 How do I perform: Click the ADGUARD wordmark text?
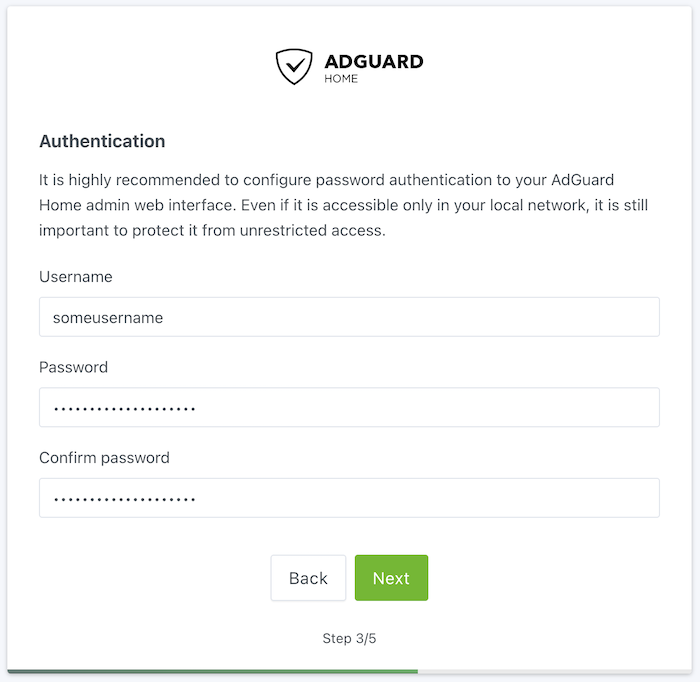[373, 62]
